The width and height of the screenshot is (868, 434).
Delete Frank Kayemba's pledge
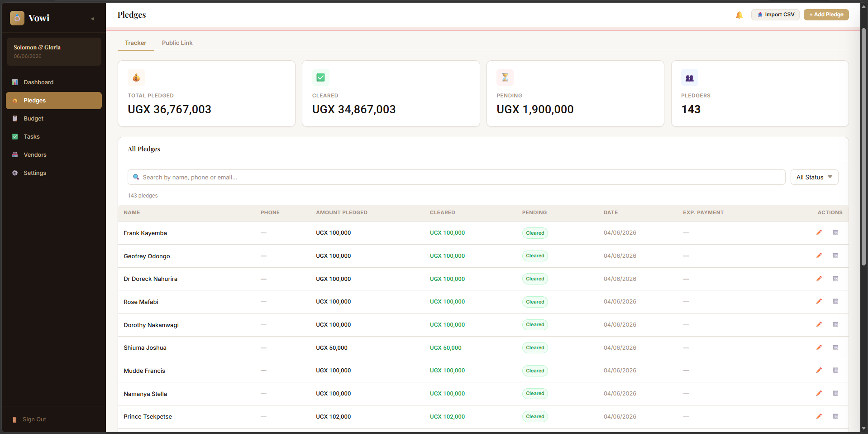click(x=835, y=233)
